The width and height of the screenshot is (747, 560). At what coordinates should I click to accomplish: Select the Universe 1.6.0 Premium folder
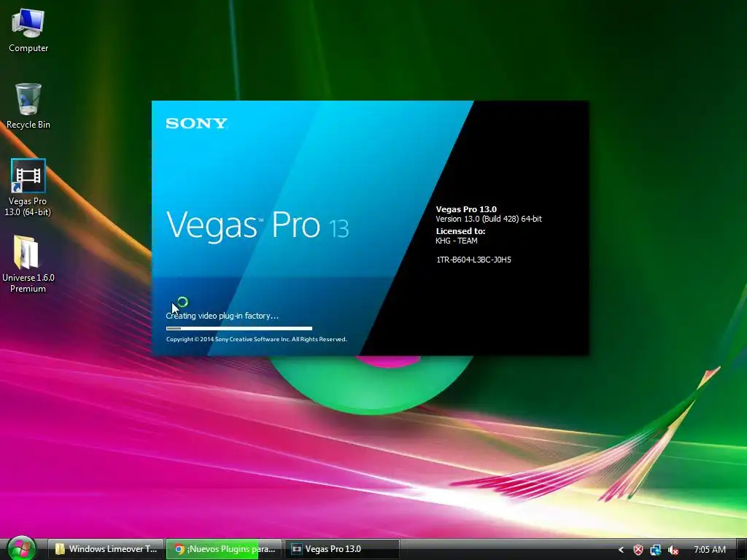point(28,263)
